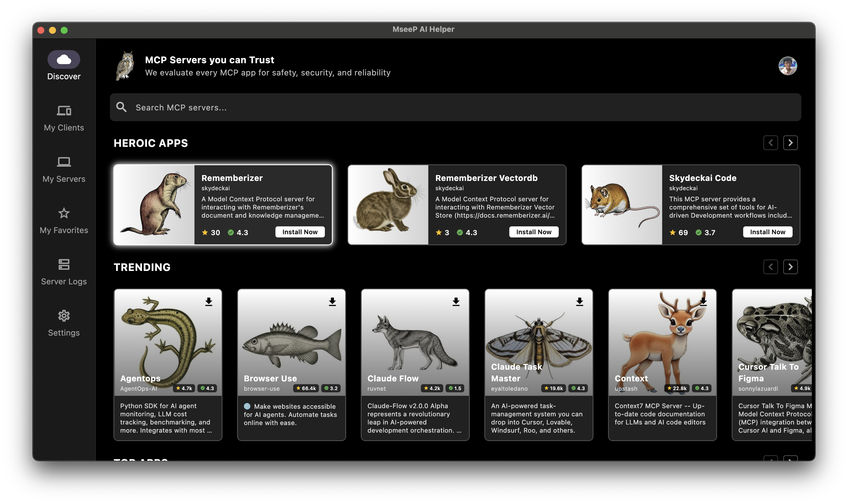Click download icon on Agentops card
This screenshot has width=848, height=504.
[x=209, y=302]
